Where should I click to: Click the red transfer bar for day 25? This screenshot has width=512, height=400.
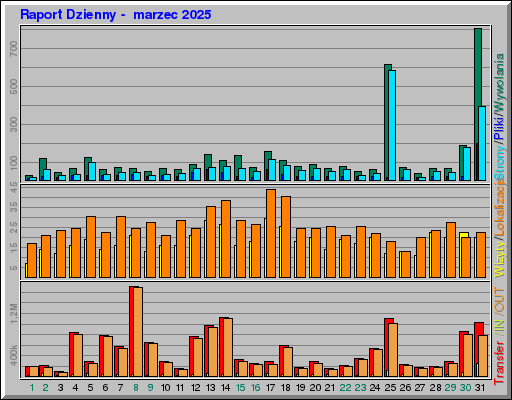(x=387, y=348)
